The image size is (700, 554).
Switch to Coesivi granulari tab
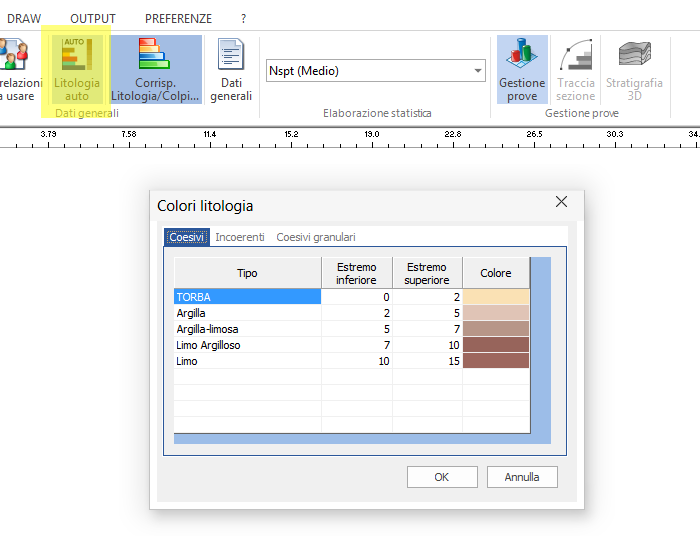(316, 237)
